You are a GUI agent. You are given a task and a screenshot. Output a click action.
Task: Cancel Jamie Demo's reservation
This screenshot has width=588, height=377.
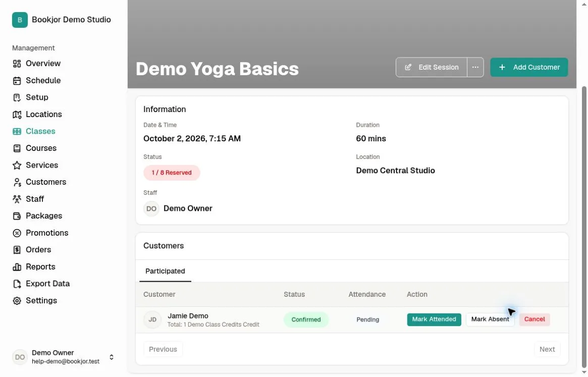[534, 319]
